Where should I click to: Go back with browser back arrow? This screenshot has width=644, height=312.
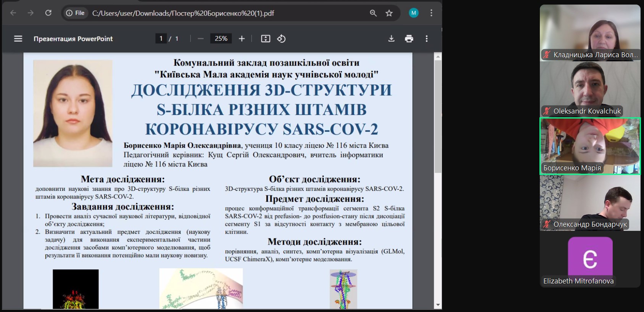click(x=13, y=13)
